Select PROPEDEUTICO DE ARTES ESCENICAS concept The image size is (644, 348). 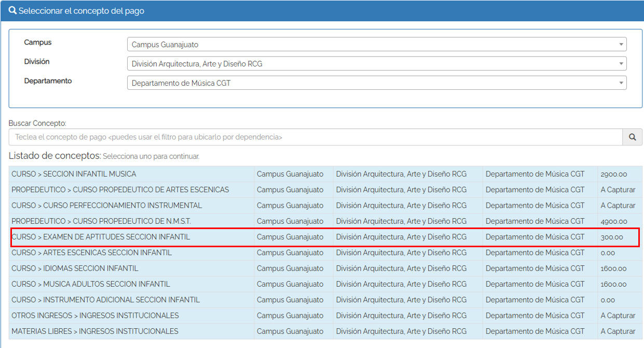pos(120,190)
